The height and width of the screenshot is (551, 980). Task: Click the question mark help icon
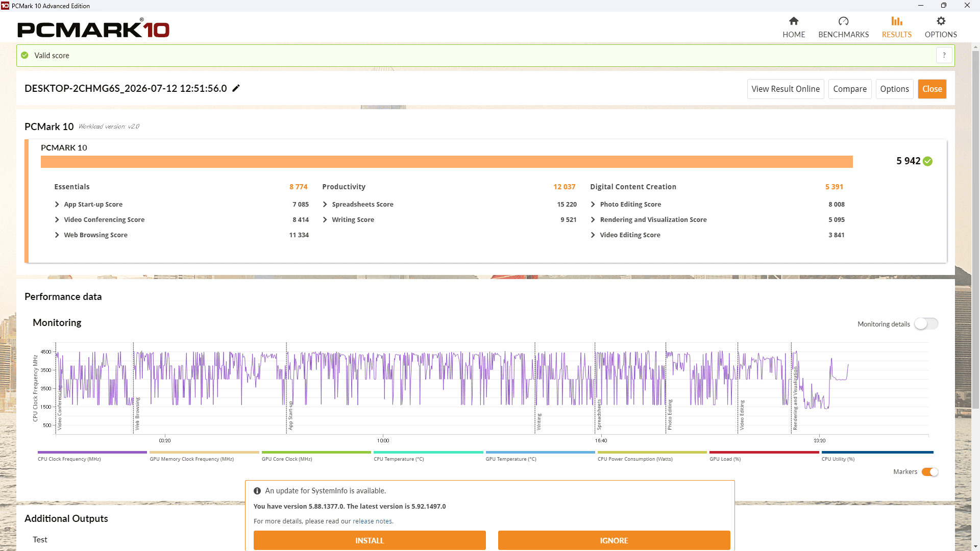pyautogui.click(x=944, y=55)
